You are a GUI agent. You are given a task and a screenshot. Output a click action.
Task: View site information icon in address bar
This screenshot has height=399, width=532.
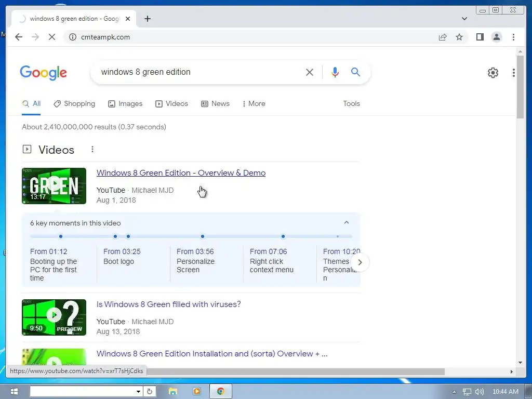tap(73, 37)
